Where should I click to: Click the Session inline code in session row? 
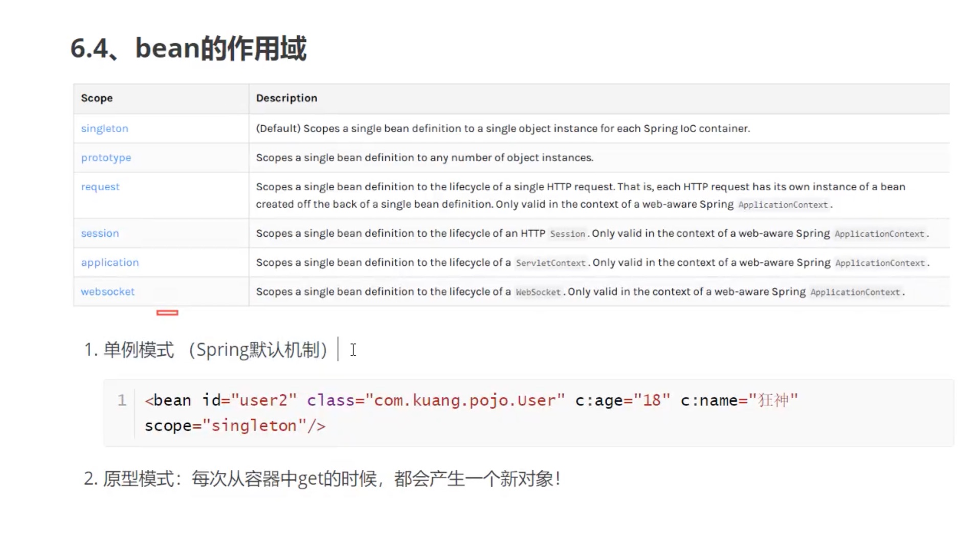[567, 234]
